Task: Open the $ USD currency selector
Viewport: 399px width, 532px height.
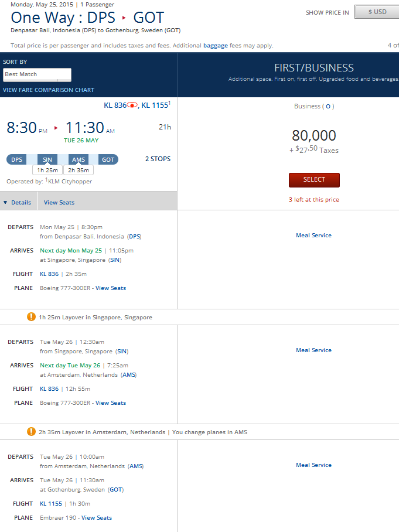Action: point(377,12)
